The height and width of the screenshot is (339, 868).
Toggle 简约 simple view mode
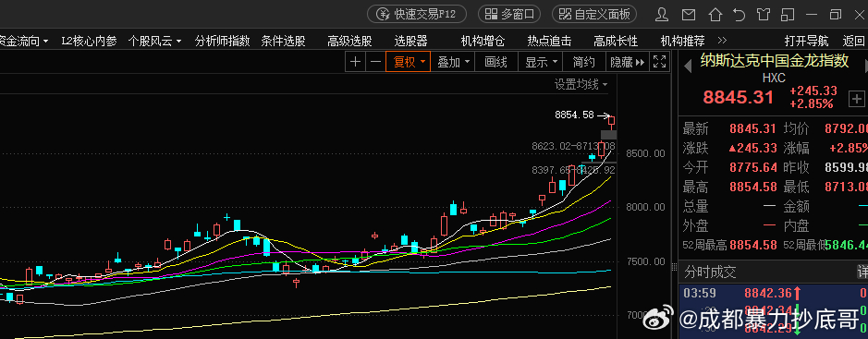tap(584, 62)
